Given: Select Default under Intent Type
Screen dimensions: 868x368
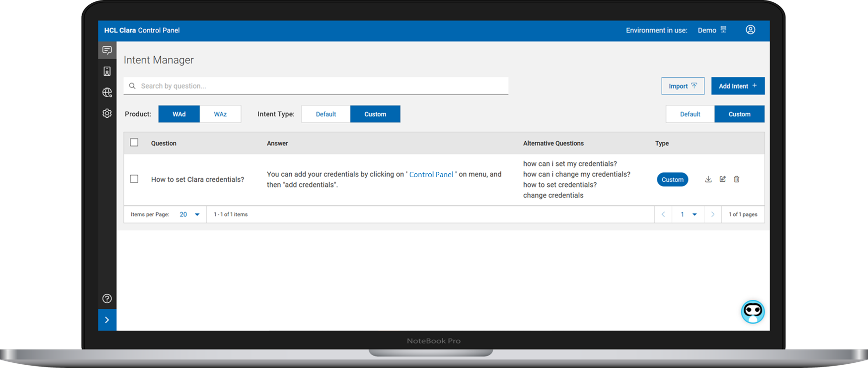Looking at the screenshot, I should (326, 114).
